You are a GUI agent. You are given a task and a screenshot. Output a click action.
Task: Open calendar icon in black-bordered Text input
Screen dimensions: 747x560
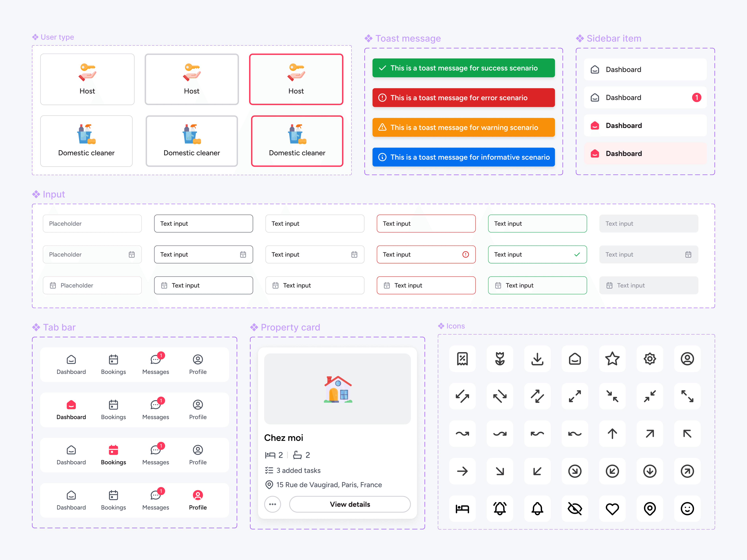click(243, 254)
